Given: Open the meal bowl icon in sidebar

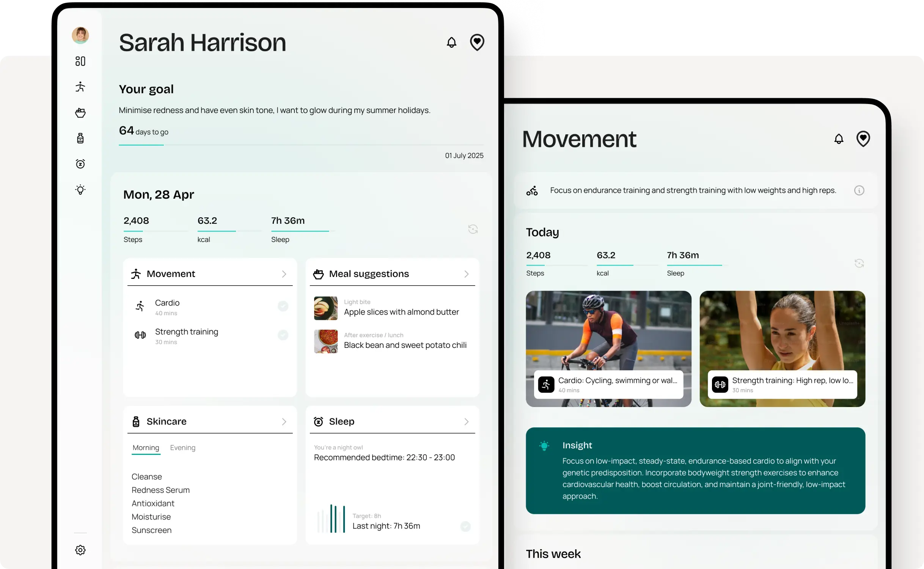Looking at the screenshot, I should point(80,113).
